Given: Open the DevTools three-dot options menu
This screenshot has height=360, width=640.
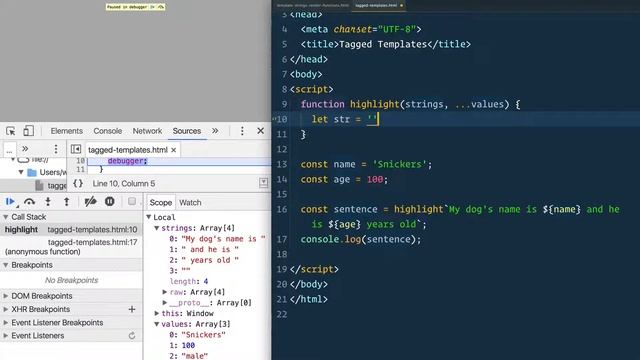Looking at the screenshot, I should (x=242, y=131).
